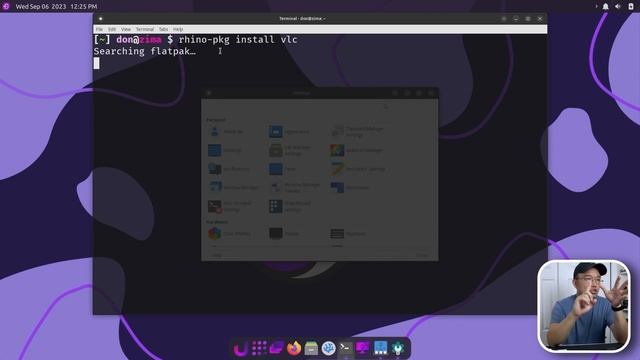This screenshot has height=360, width=640.
Task: Open the magenta monitor icon in the dock
Action: [362, 348]
